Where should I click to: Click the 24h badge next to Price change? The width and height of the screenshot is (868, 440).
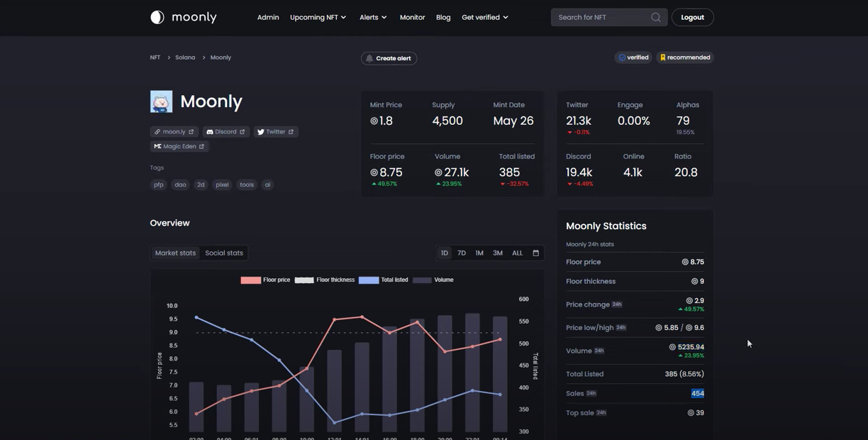(617, 304)
